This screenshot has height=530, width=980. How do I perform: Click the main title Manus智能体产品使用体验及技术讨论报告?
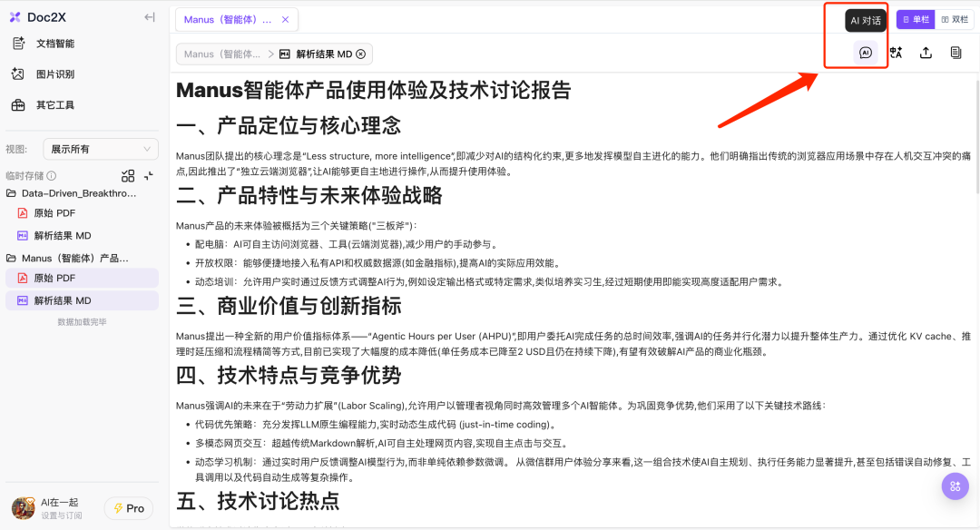click(374, 90)
